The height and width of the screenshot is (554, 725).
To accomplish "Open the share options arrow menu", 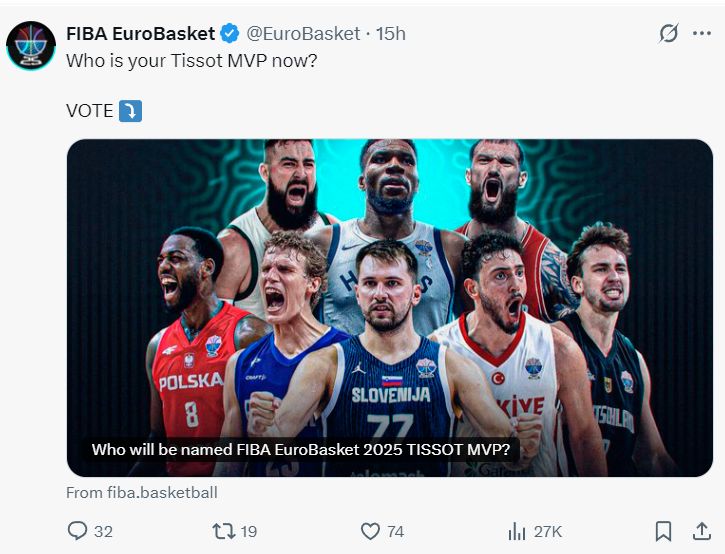I will tap(701, 531).
